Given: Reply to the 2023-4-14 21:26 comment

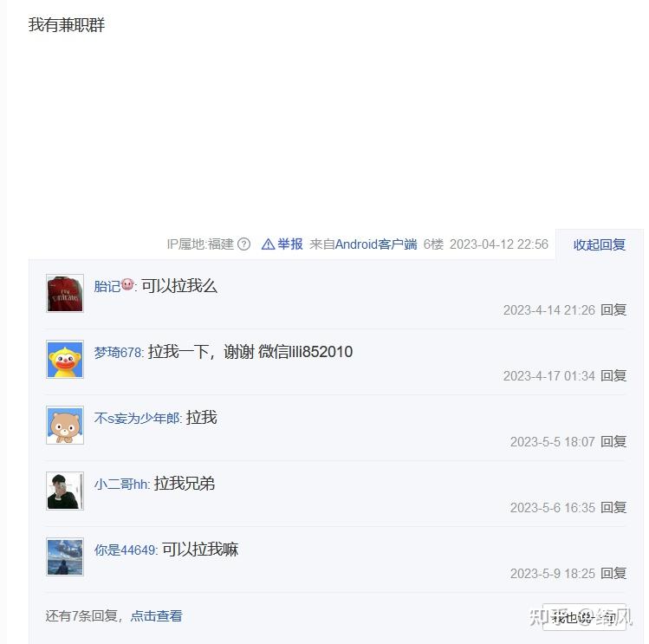Looking at the screenshot, I should click(x=613, y=309).
